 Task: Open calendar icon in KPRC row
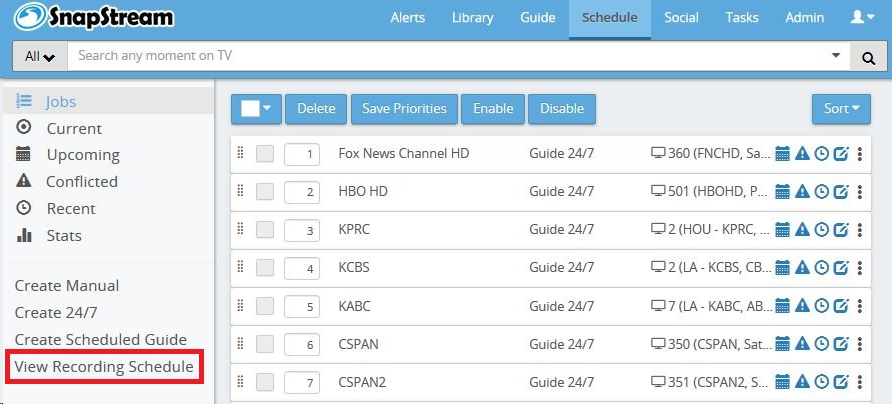click(783, 230)
